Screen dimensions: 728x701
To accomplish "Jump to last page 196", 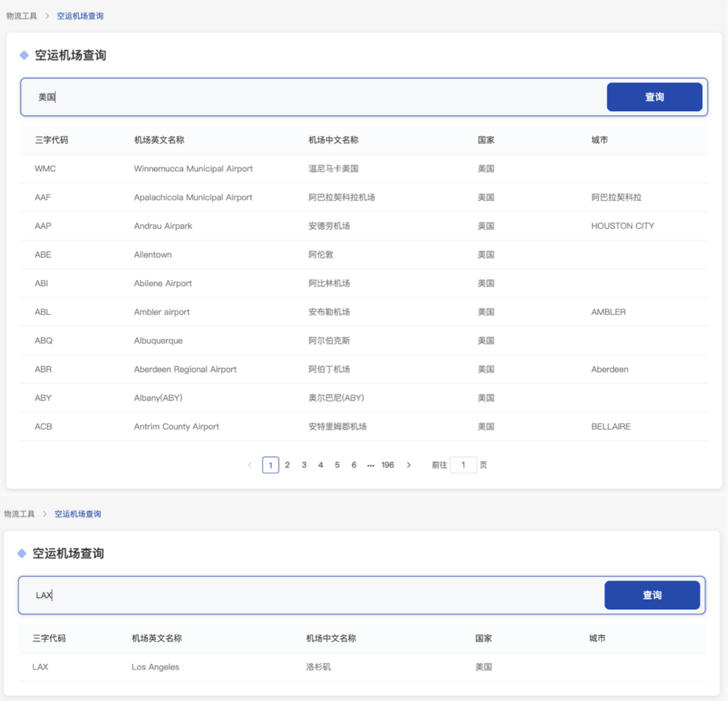I will [388, 465].
